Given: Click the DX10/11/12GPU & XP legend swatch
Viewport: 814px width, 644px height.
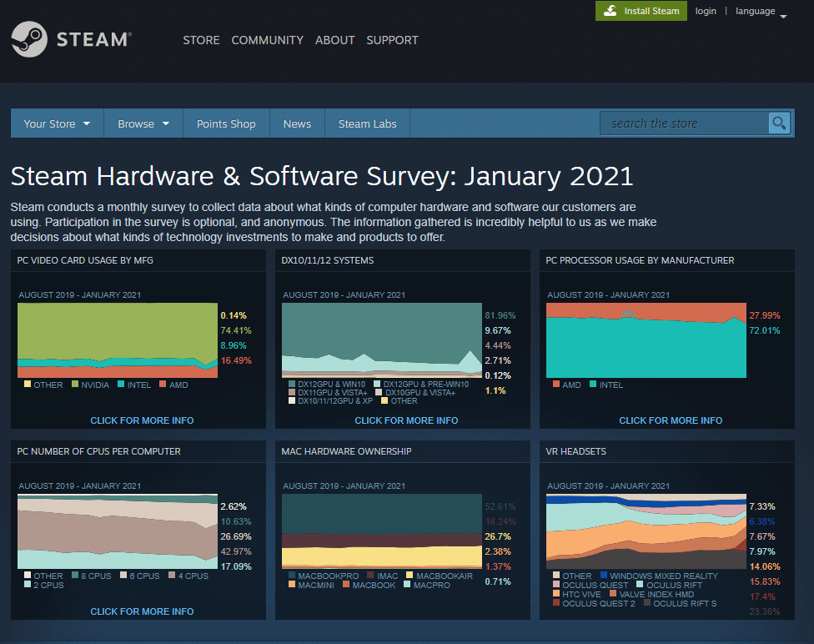Looking at the screenshot, I should 292,401.
